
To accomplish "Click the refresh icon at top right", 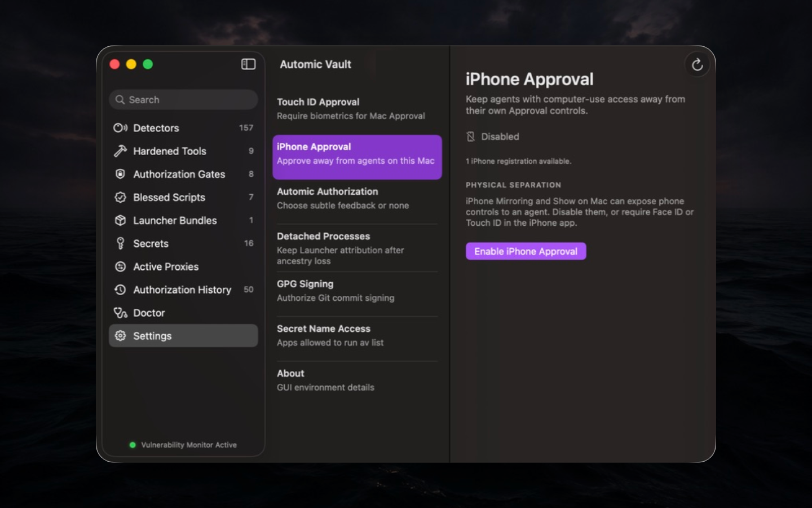I will 697,65.
